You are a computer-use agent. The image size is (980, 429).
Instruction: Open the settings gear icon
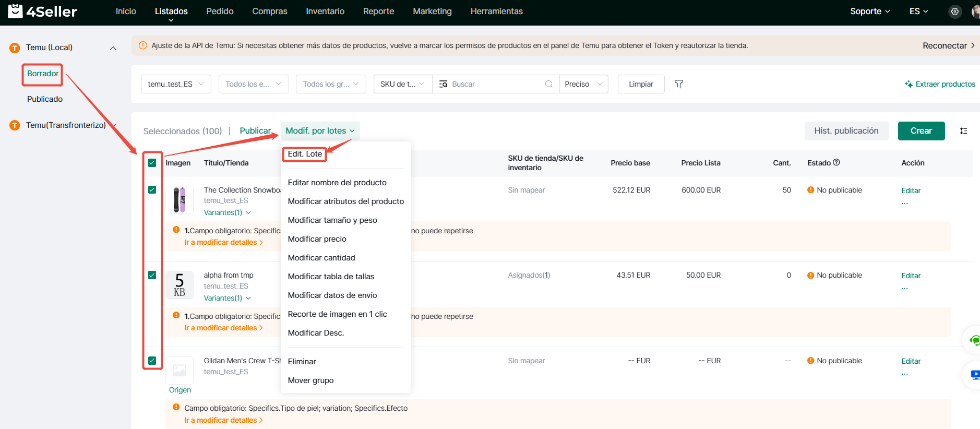954,11
